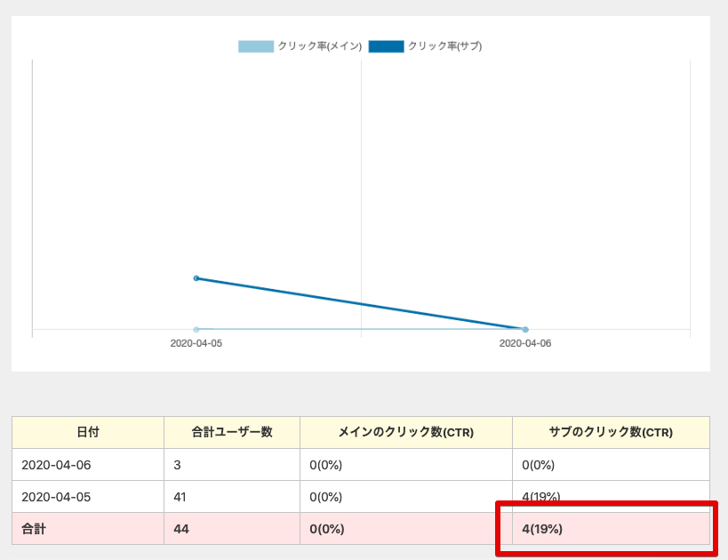
Task: Click the total users cell showing 44
Action: 182,529
